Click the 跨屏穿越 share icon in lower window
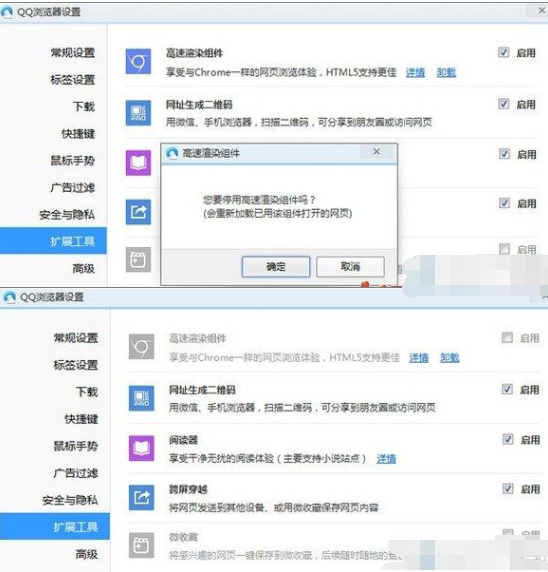The width and height of the screenshot is (548, 572). tap(141, 497)
